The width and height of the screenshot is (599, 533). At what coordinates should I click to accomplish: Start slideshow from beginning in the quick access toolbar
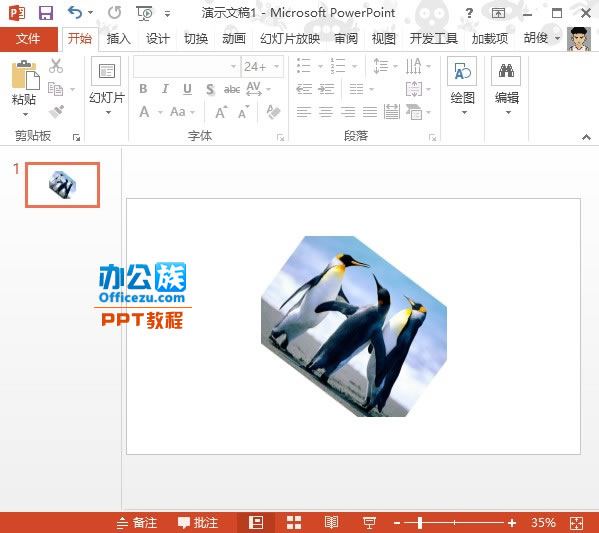(144, 13)
